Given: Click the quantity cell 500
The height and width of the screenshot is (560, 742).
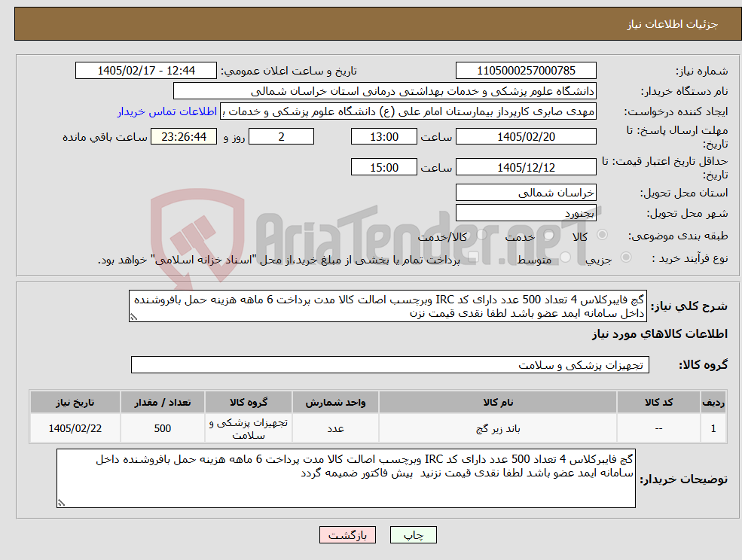Looking at the screenshot, I should tap(162, 428).
